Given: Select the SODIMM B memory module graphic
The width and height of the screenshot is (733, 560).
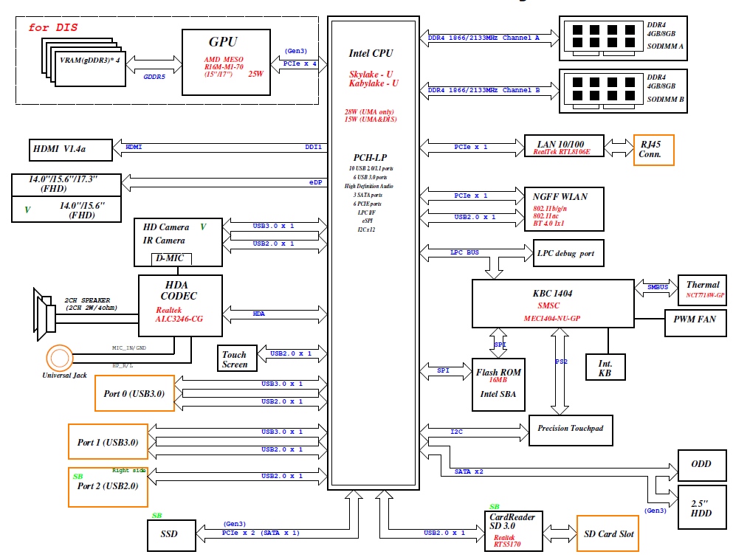Looking at the screenshot, I should [602, 90].
